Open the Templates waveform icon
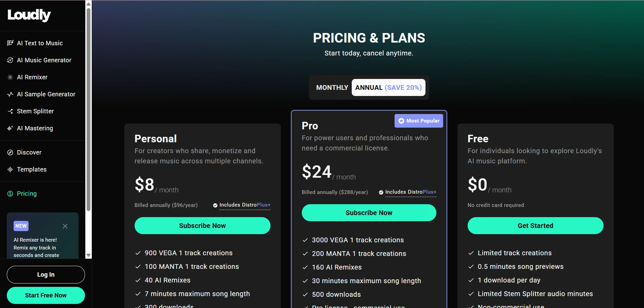 (10, 169)
